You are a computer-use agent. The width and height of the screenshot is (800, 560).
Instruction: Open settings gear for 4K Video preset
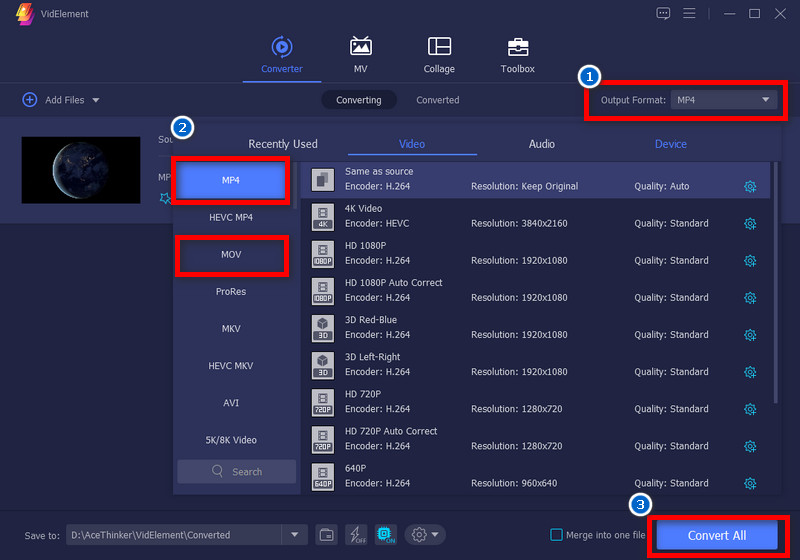(x=749, y=223)
